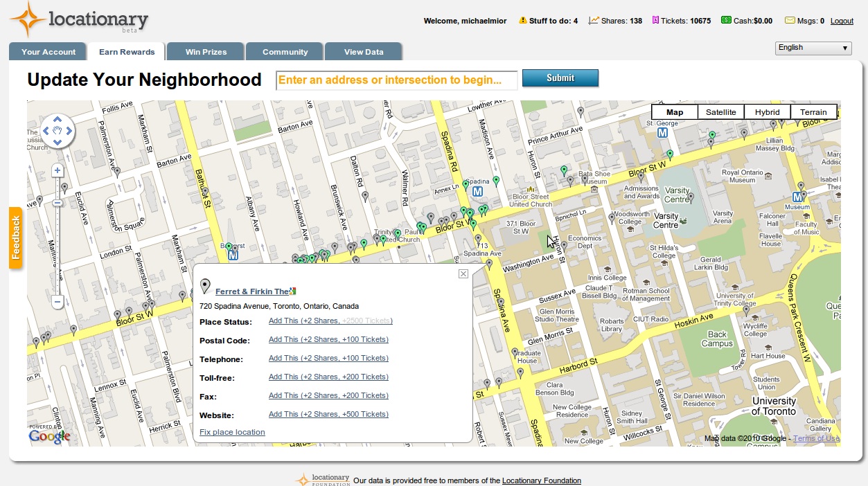Screen dimensions: 868x486
Task: Open the English language dropdown
Action: click(x=813, y=48)
